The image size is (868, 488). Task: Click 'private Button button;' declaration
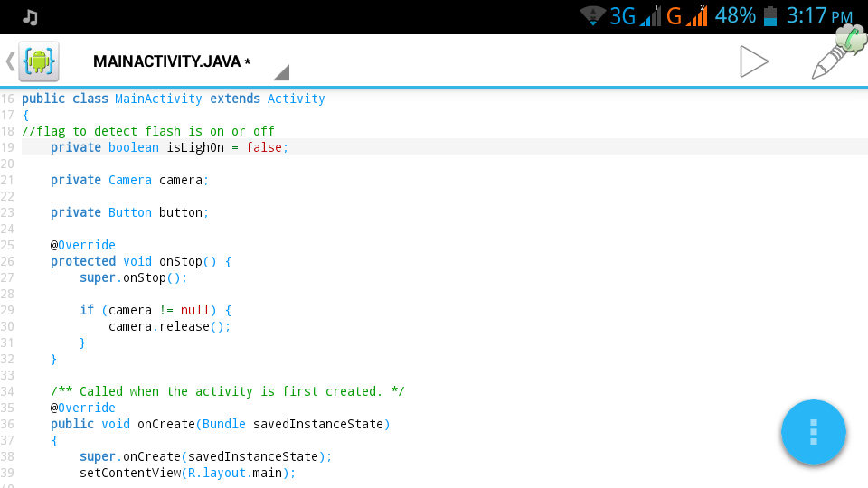tap(129, 212)
